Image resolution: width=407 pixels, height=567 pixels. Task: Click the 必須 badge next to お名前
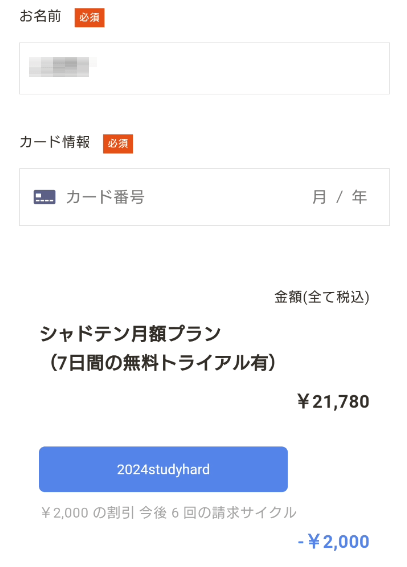tap(90, 17)
